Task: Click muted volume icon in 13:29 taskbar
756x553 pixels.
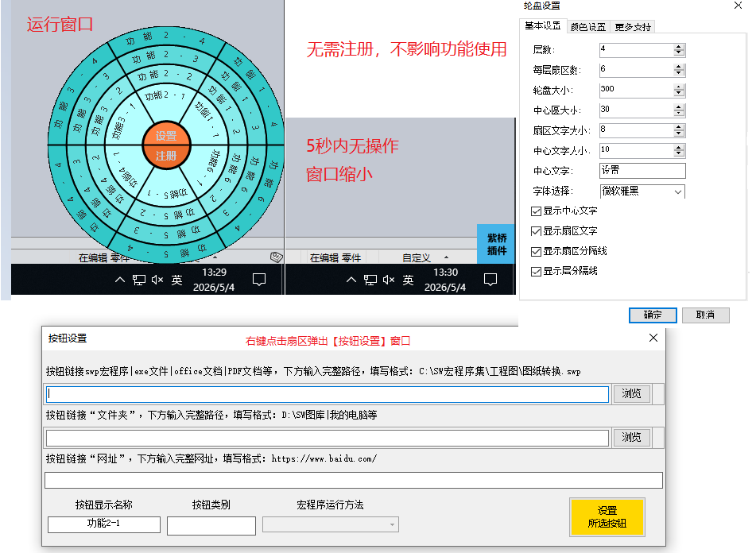Action: point(157,280)
